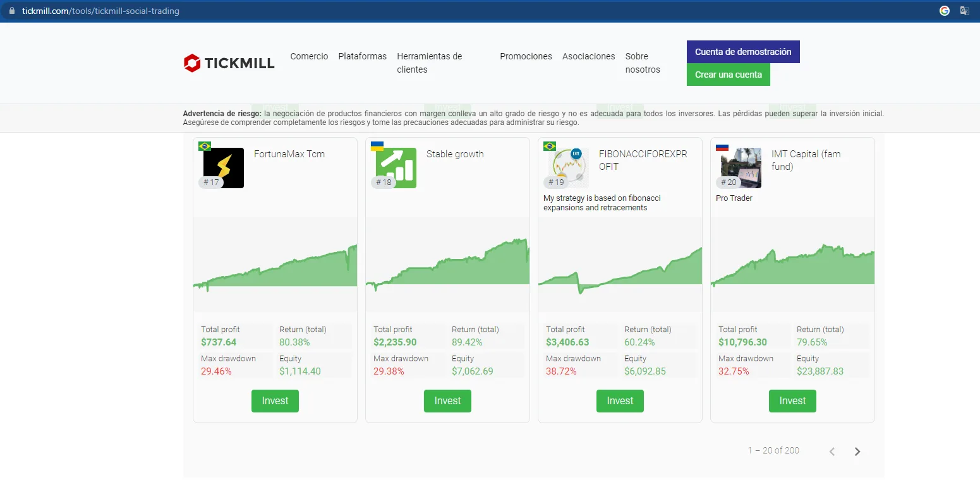
Task: Click the 60.24% return value
Action: point(639,342)
